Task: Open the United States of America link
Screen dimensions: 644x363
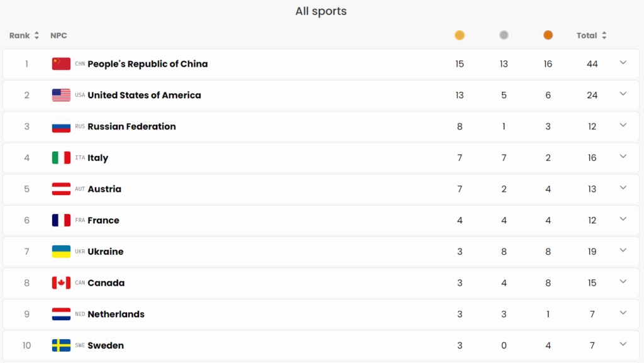Action: (144, 95)
